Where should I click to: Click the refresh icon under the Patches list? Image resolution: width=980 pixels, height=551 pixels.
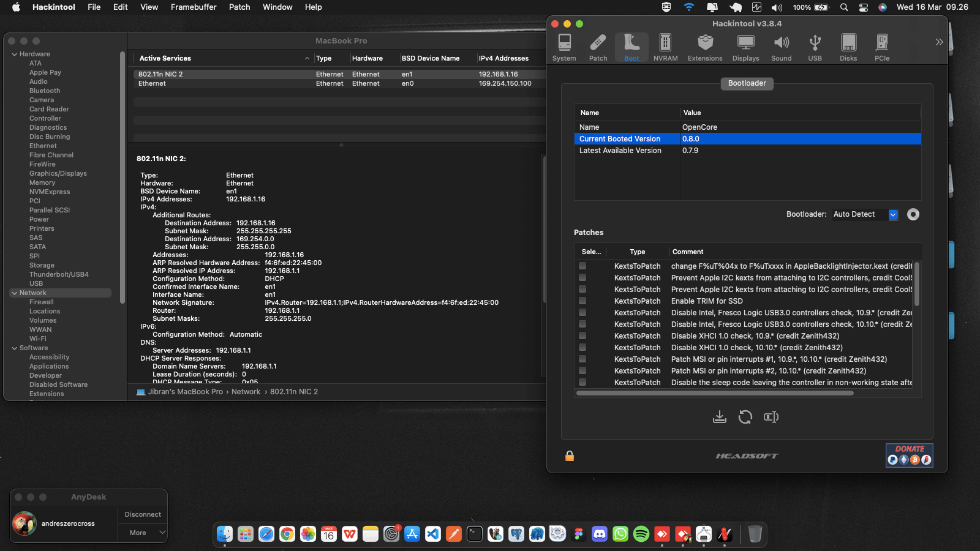[745, 416]
